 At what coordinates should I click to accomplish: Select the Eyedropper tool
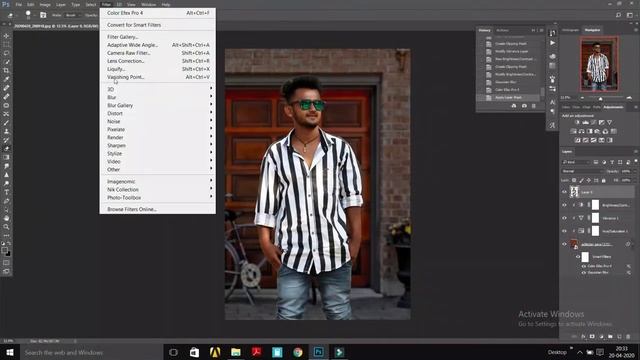[x=6, y=79]
